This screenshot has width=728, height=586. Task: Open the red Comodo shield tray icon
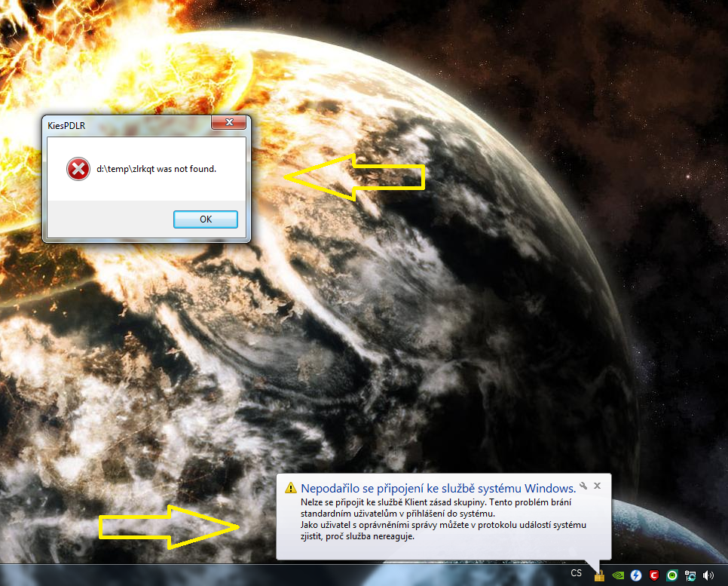(654, 575)
